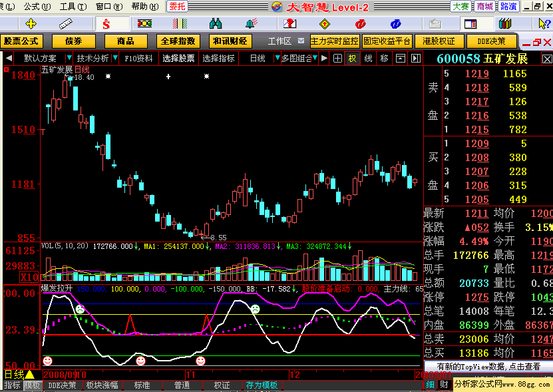Image resolution: width=553 pixels, height=392 pixels.
Task: Open the alarm bell alert icon
Action: (252, 24)
